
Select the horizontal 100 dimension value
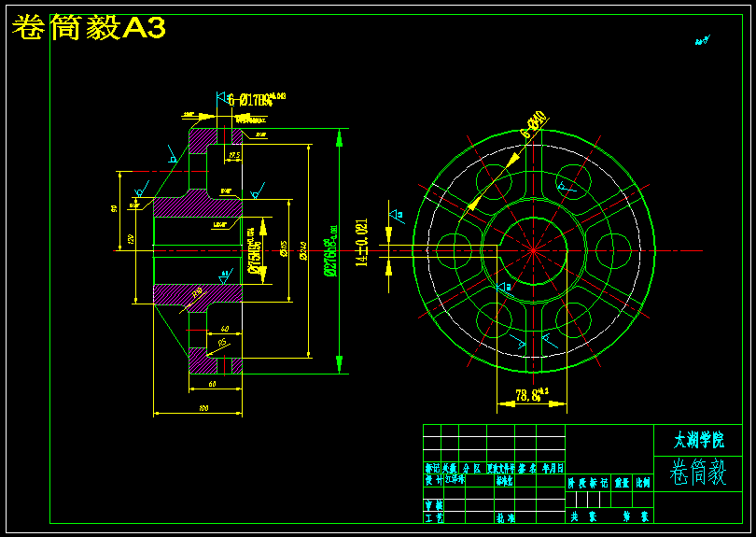203,408
